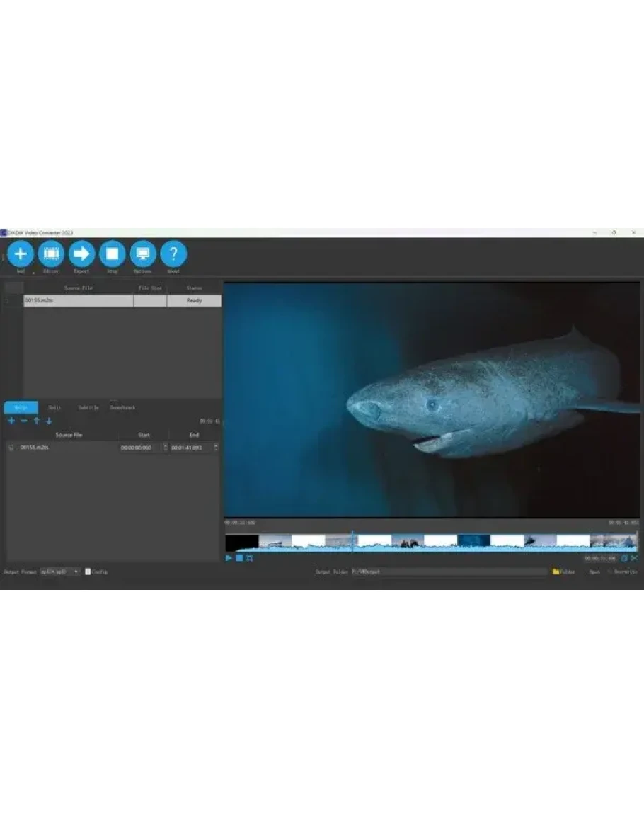Move merge item up with arrow

(36, 421)
